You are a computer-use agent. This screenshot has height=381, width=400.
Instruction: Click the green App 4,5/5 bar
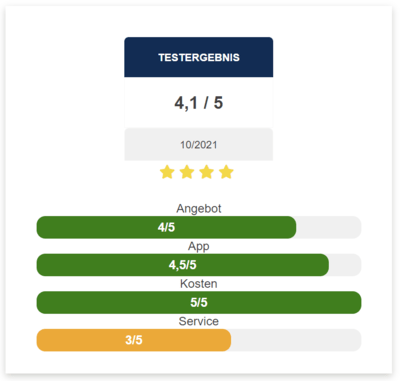pyautogui.click(x=183, y=265)
